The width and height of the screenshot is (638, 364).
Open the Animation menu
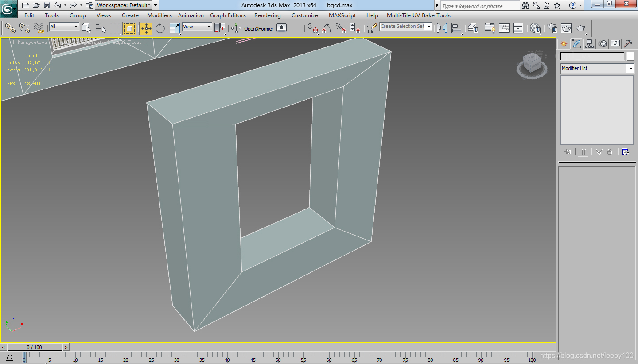tap(191, 15)
